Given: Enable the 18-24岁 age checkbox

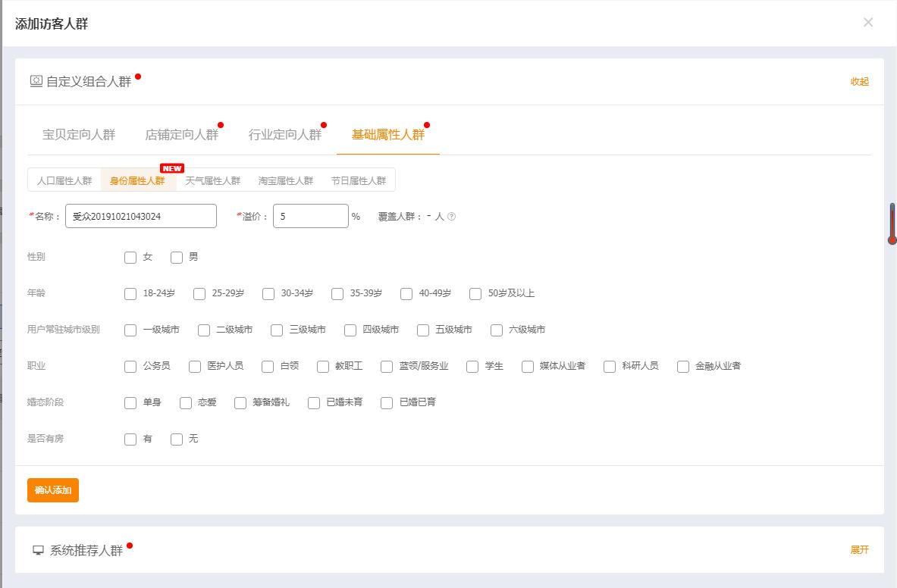Looking at the screenshot, I should click(x=130, y=294).
